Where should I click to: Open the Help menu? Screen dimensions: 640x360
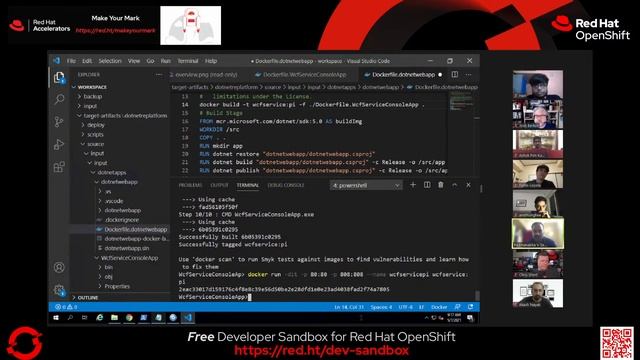211,61
